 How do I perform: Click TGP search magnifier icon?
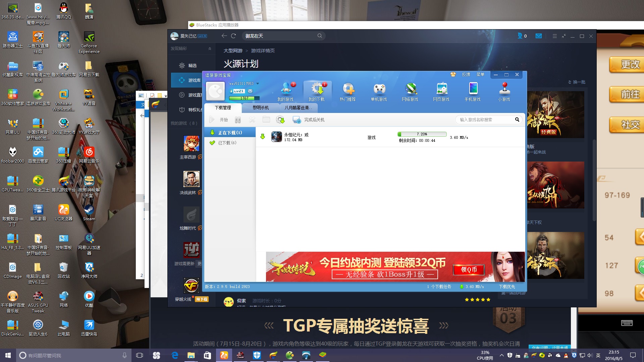(320, 36)
